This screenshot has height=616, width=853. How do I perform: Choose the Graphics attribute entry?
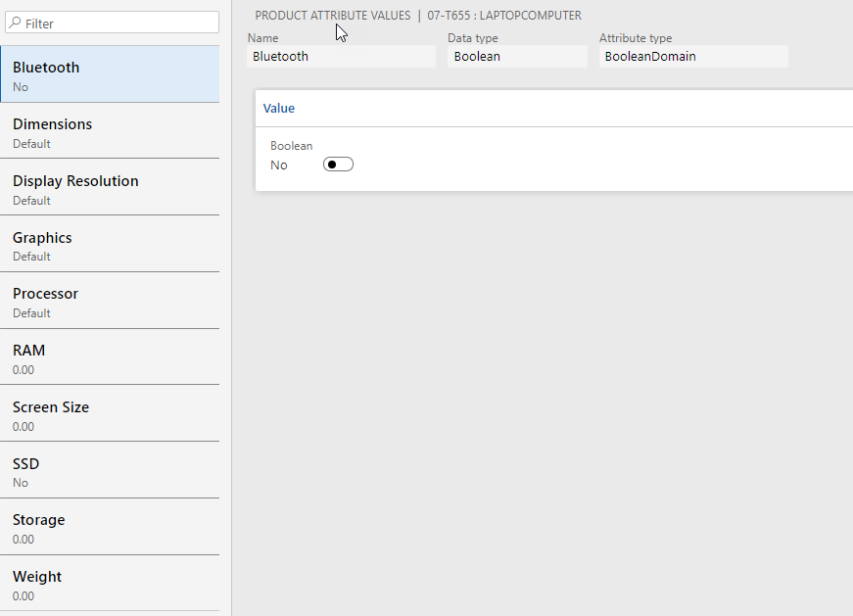pyautogui.click(x=109, y=246)
